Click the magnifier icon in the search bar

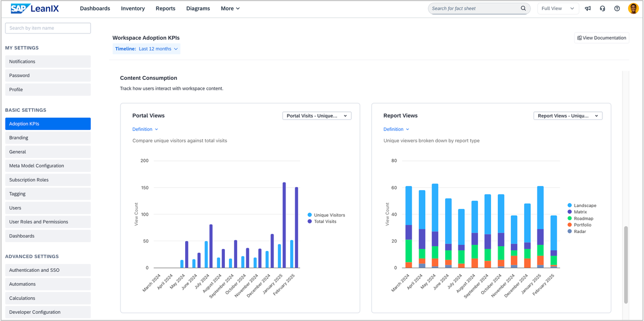click(x=523, y=8)
